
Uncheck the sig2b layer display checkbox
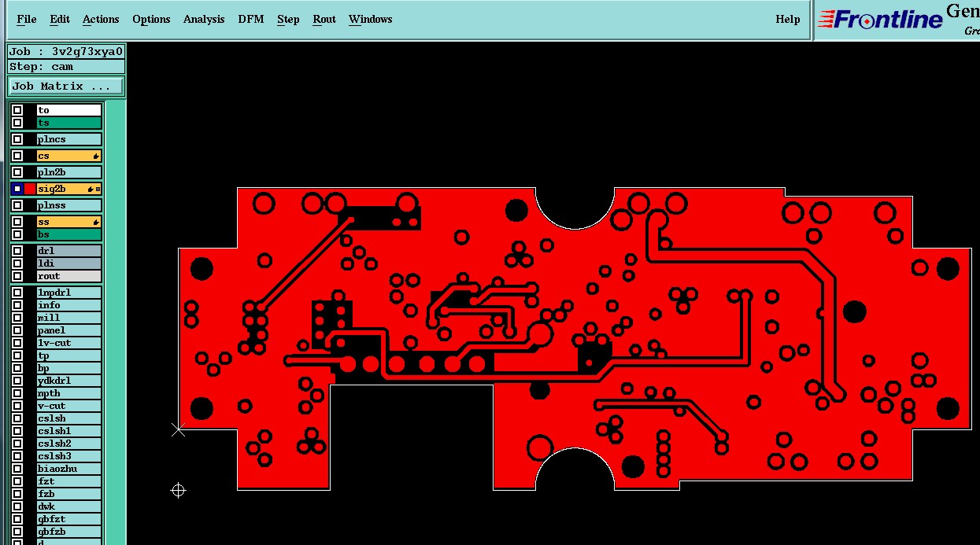pos(17,189)
